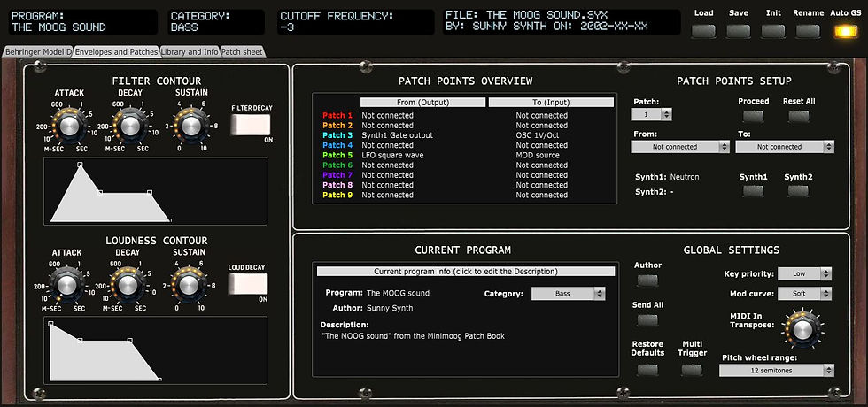Click the program Description text

pos(413,335)
